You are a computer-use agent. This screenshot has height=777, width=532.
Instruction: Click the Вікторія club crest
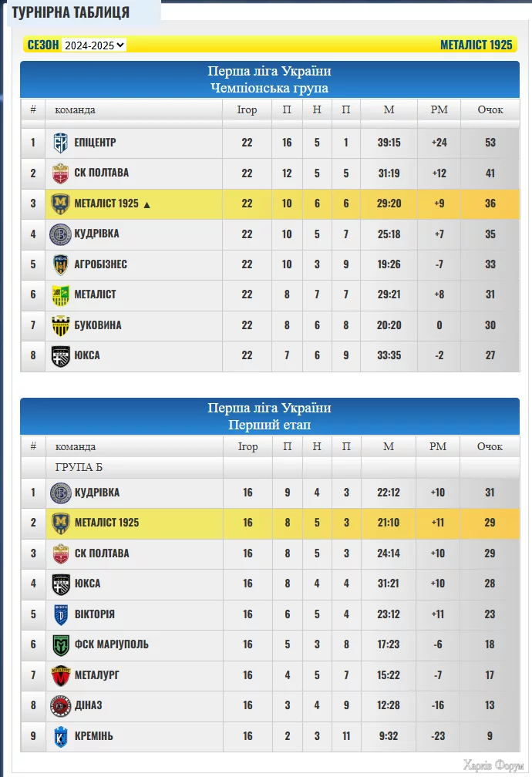60,614
